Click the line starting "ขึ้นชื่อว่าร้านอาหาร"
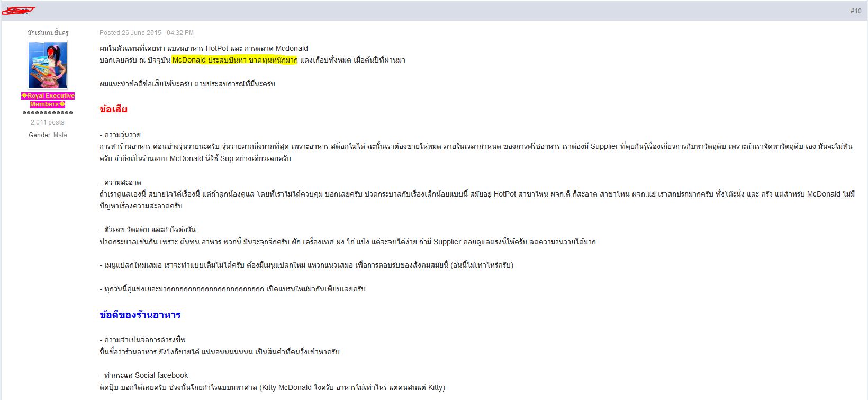Screen dimensions: 868x400 [220, 352]
